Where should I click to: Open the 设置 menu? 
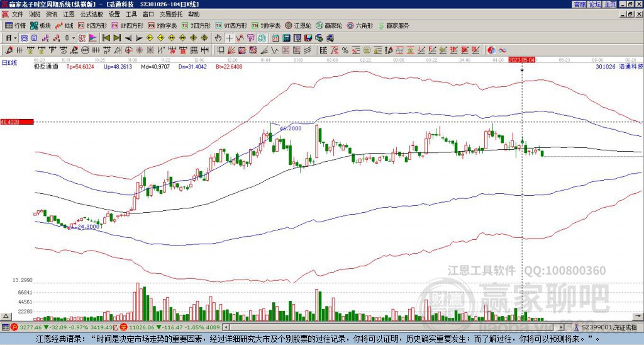click(114, 14)
